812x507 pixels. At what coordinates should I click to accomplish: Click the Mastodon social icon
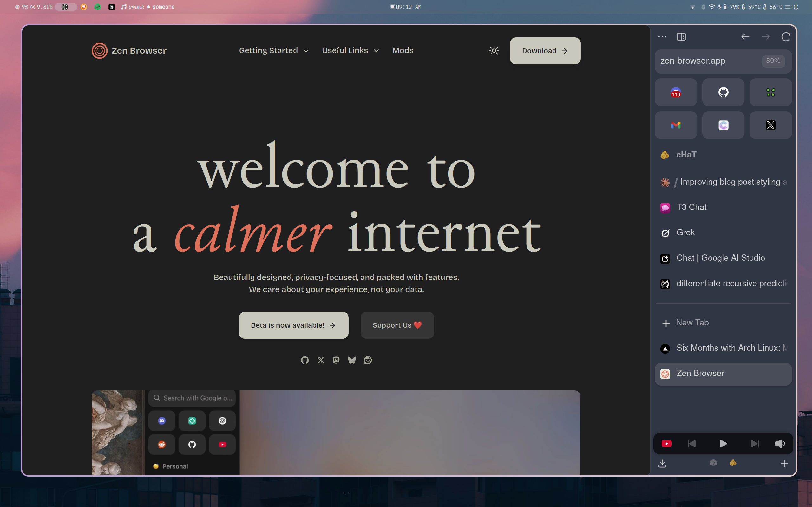point(336,360)
